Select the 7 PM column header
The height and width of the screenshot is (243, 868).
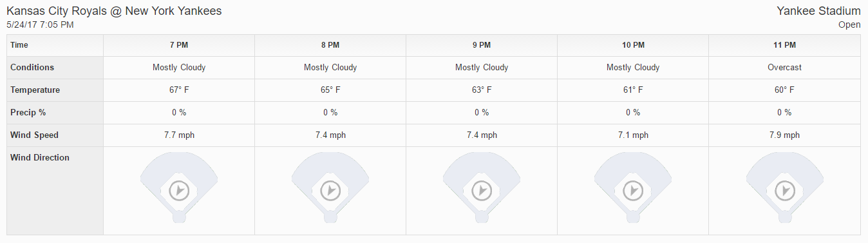179,45
